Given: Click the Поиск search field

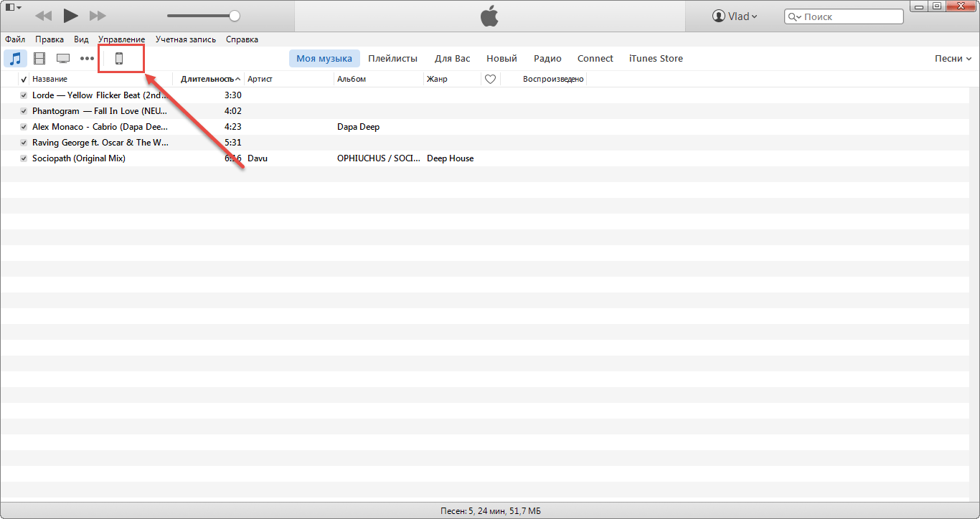Looking at the screenshot, I should 844,16.
